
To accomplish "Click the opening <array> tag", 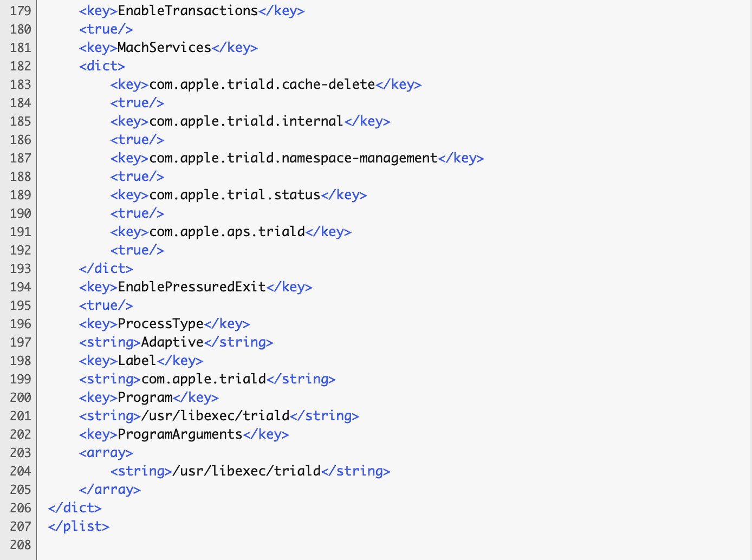I will point(106,453).
